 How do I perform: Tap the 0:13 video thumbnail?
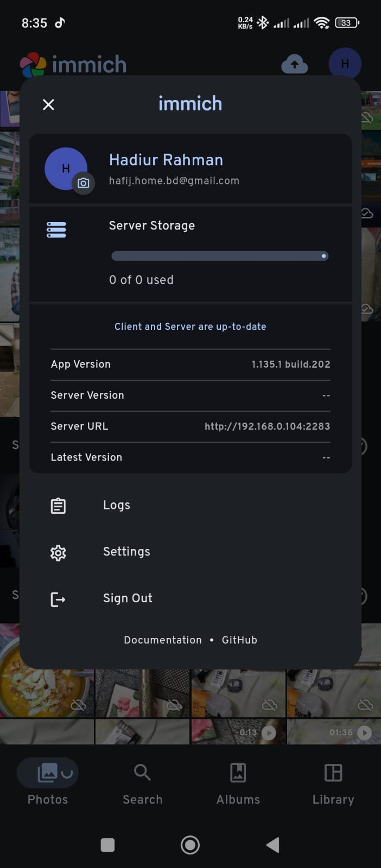(238, 731)
